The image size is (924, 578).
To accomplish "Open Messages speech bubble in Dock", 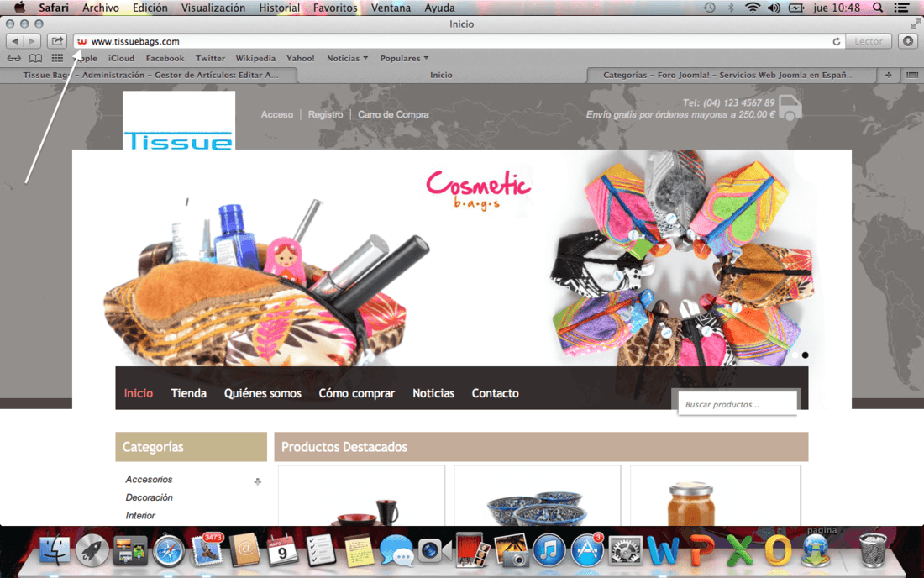I will point(396,550).
